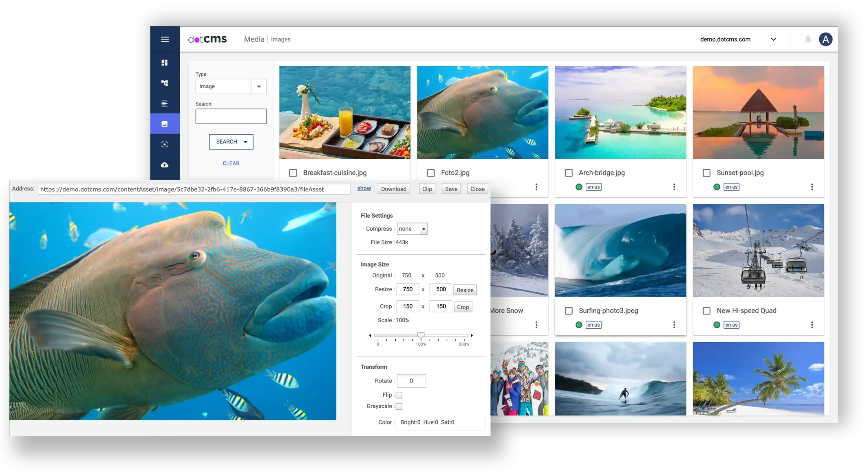Open the user avatar A menu
The image size is (868, 474).
coord(825,39)
